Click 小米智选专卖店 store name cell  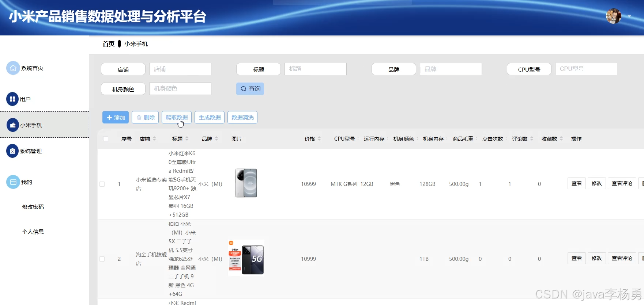(151, 184)
